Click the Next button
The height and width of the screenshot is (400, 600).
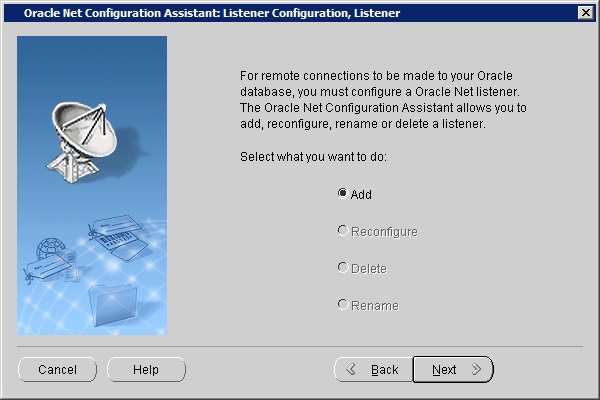point(453,369)
